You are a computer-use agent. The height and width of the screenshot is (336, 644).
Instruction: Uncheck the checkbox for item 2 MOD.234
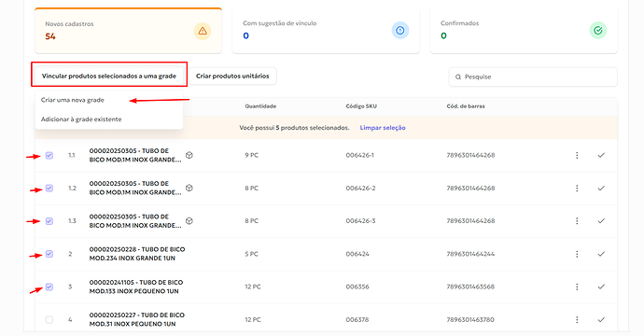[49, 254]
